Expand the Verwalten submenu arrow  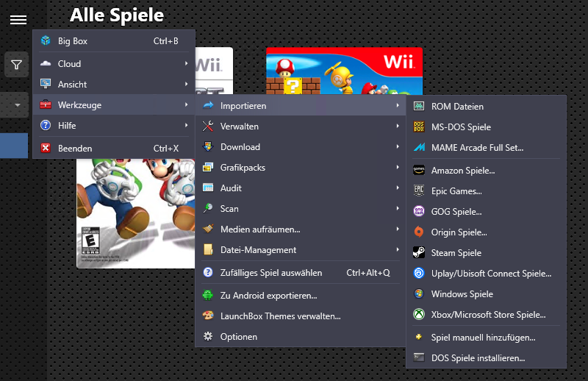(397, 127)
